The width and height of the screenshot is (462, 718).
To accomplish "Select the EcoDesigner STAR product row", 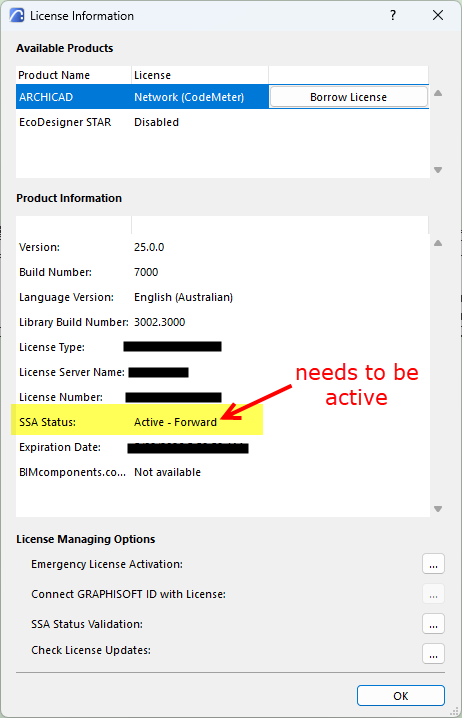I will coord(222,122).
